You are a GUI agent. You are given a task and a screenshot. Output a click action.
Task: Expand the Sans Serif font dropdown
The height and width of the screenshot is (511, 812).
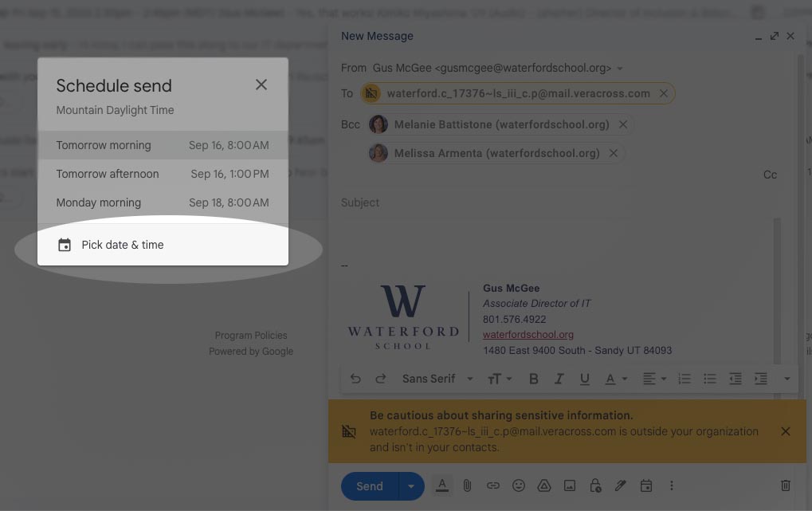(x=437, y=379)
